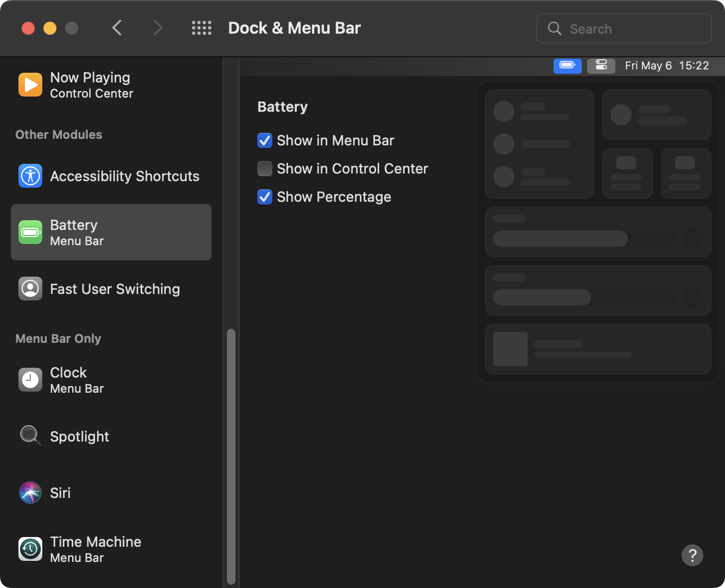This screenshot has height=588, width=725.
Task: Click the green Battery icon in sidebar
Action: (30, 232)
